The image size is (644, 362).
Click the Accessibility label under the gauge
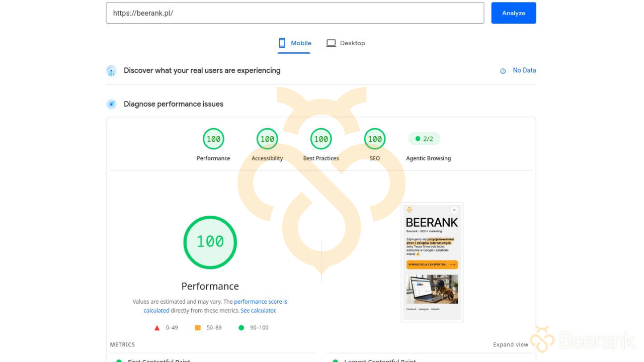pyautogui.click(x=267, y=158)
